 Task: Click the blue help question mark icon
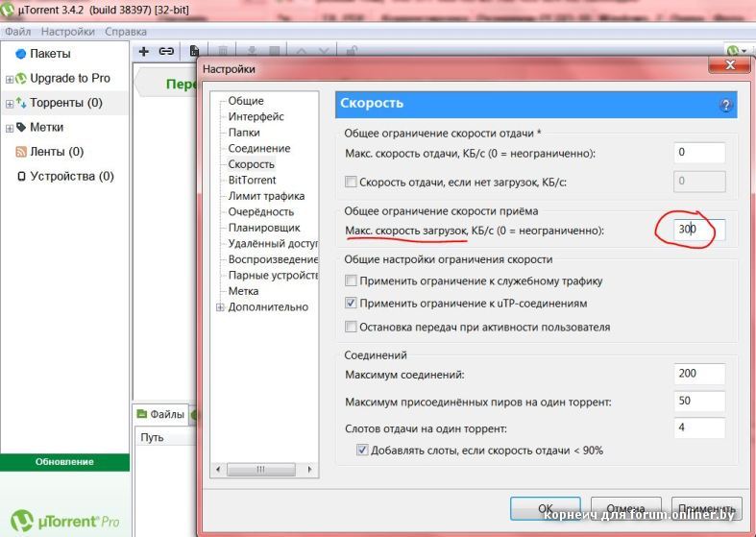coord(725,105)
